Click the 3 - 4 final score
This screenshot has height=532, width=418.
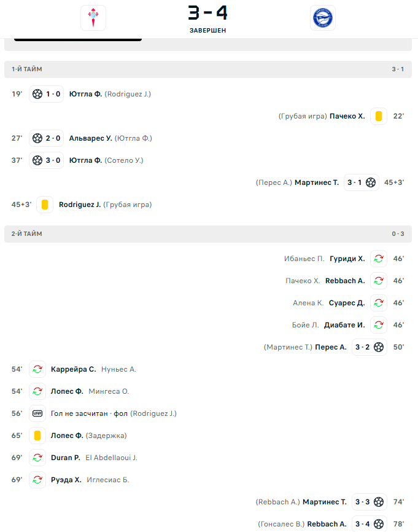click(x=208, y=13)
